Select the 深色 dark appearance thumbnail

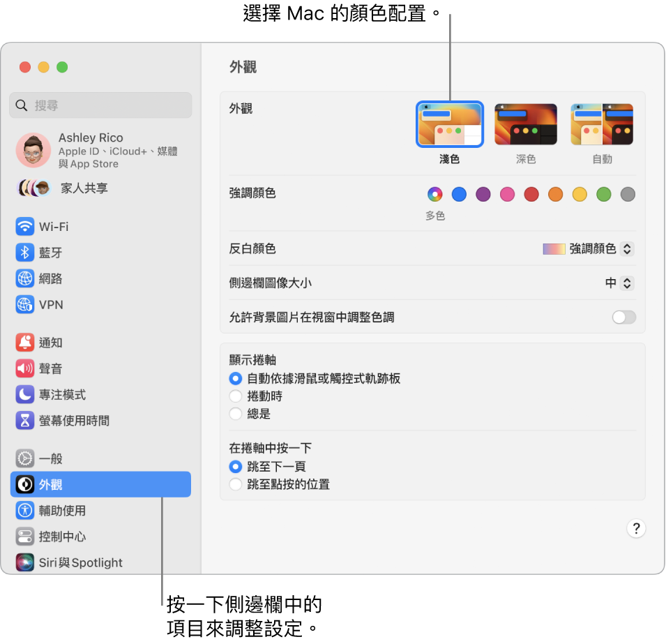[x=525, y=123]
